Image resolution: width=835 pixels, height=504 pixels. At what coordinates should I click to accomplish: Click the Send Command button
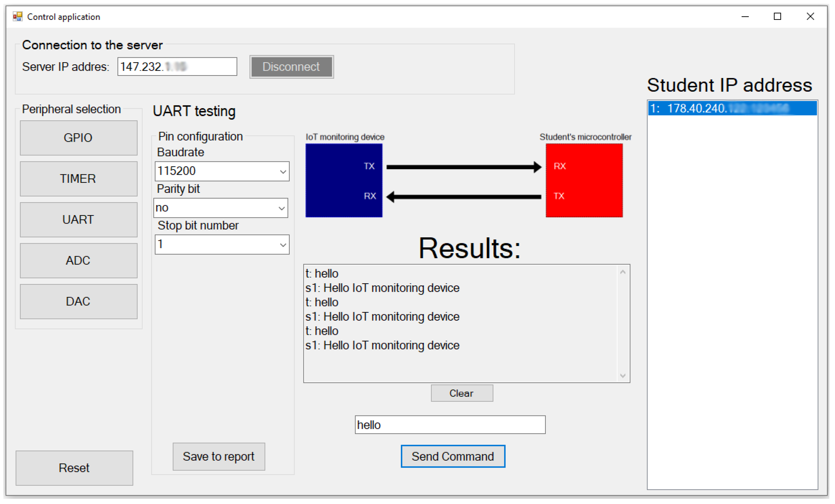pyautogui.click(x=453, y=456)
